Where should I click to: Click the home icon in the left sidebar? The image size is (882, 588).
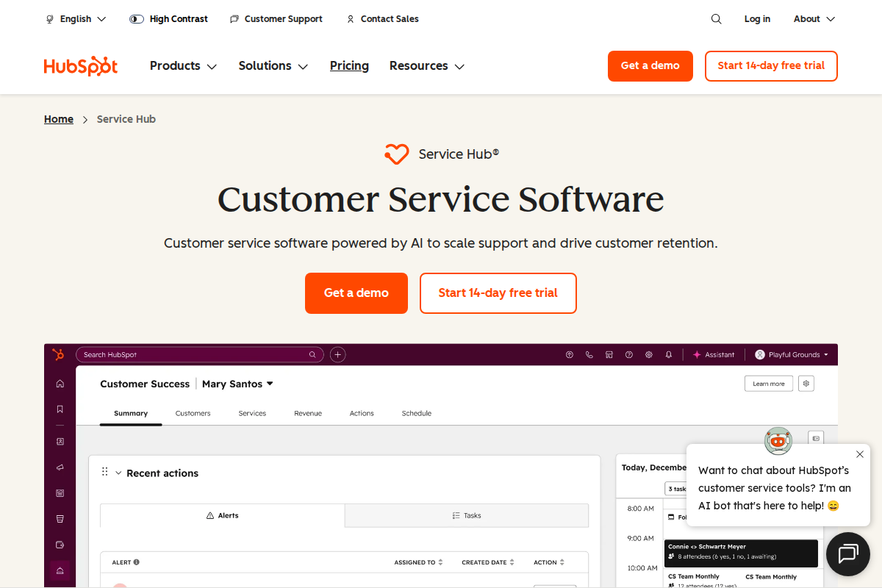click(x=60, y=384)
